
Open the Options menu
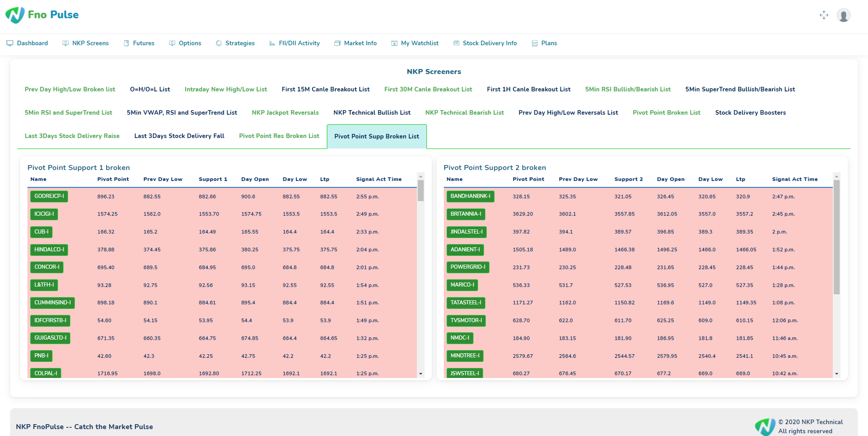point(190,43)
